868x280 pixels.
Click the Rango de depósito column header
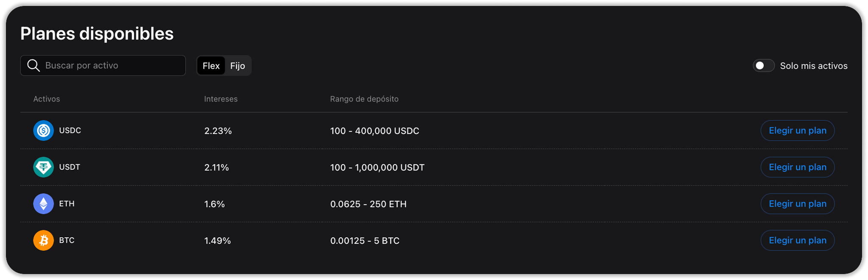364,99
